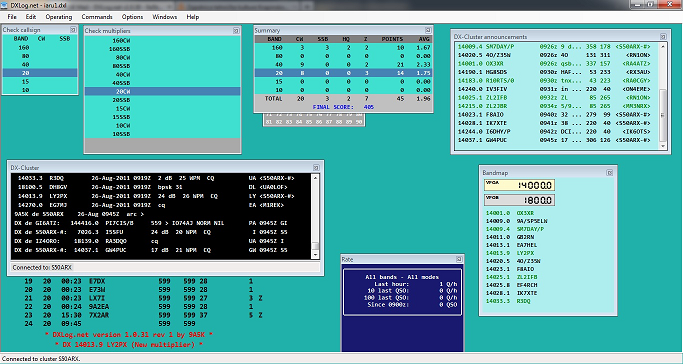Close the Check callsign panel
The width and height of the screenshot is (683, 364).
(x=73, y=30)
